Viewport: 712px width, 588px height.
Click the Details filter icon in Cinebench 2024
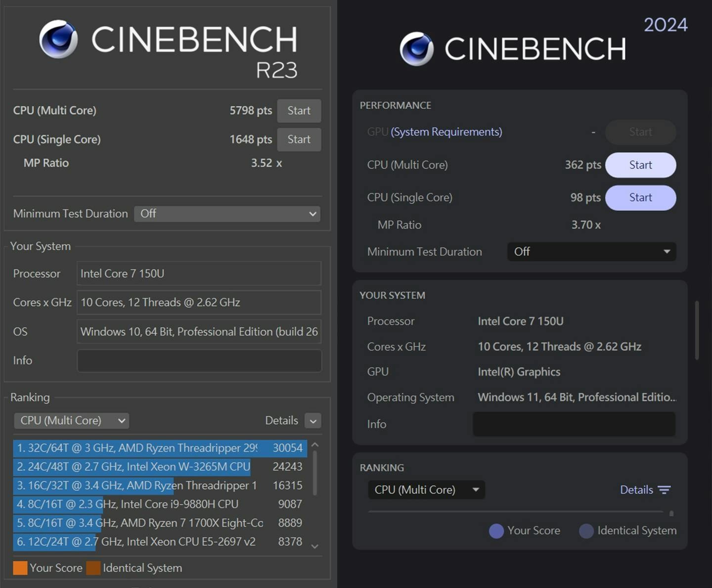click(x=664, y=490)
